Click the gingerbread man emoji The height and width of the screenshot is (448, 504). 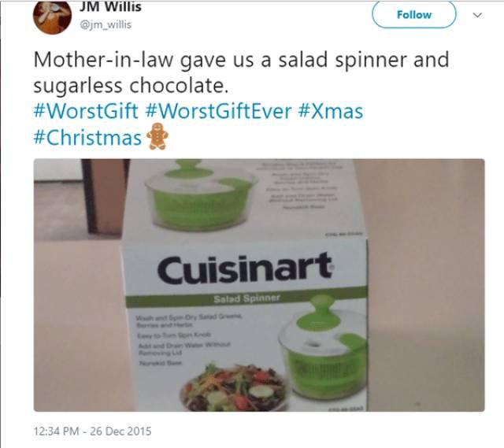[157, 136]
